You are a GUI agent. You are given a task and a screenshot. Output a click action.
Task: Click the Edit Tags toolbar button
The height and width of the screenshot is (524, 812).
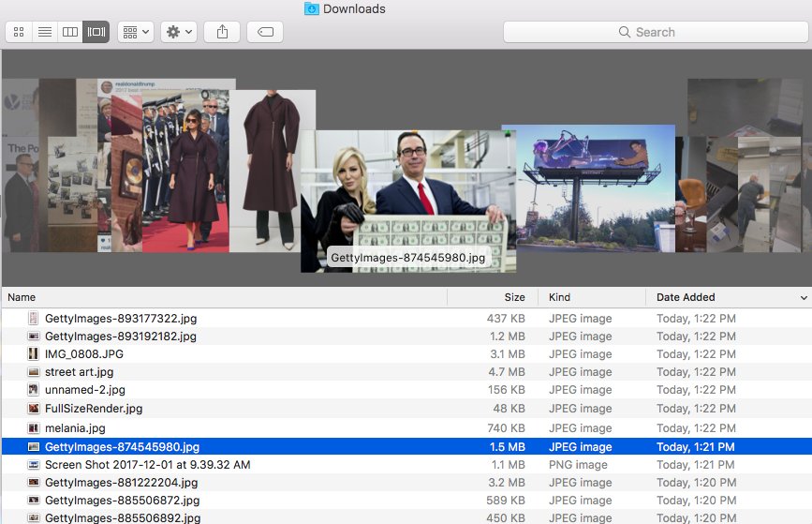pos(265,32)
